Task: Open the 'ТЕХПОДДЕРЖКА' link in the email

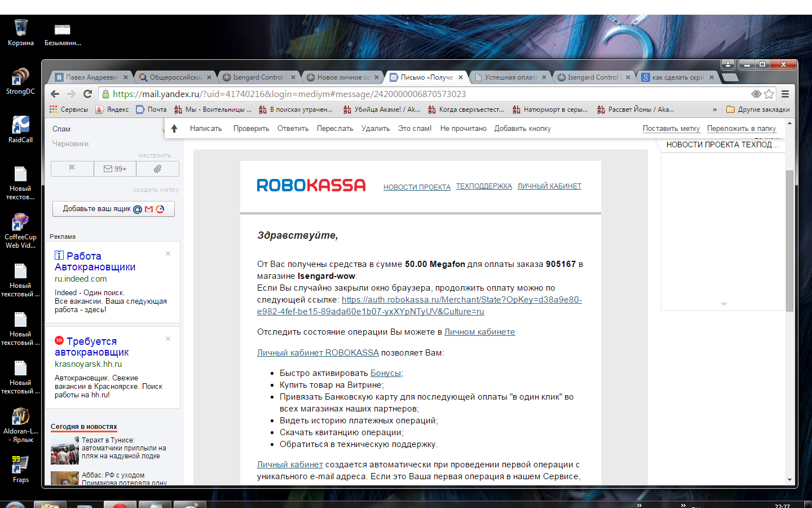Action: click(x=484, y=186)
